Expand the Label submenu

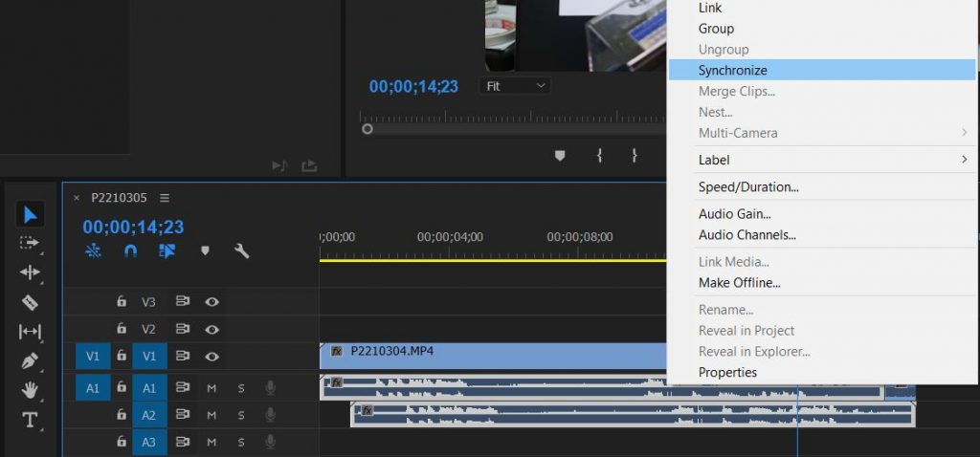821,160
